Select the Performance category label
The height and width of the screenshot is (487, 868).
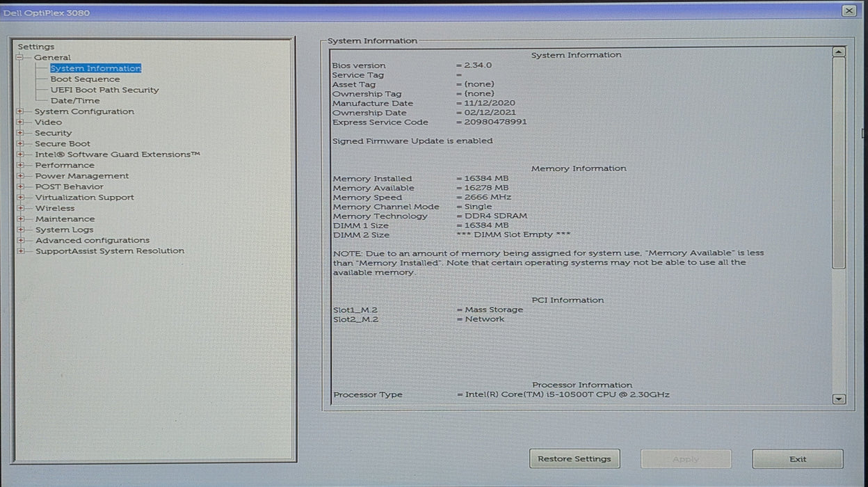(65, 166)
